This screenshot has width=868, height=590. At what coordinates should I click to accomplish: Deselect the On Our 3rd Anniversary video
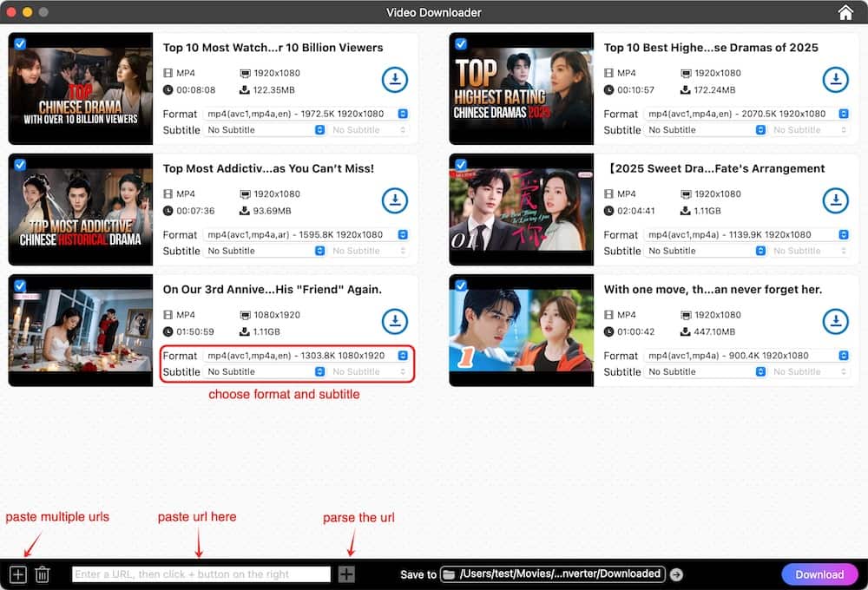[x=20, y=285]
